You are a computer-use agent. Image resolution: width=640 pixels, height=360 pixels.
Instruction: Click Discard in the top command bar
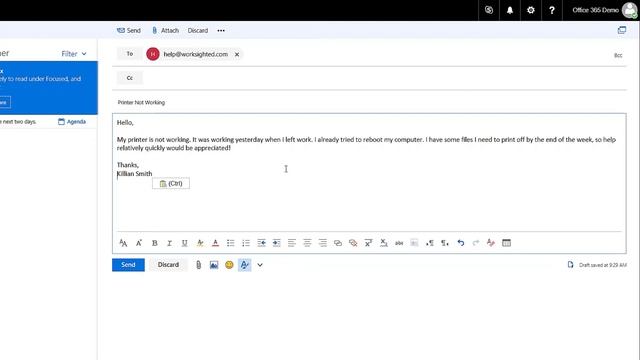point(198,31)
